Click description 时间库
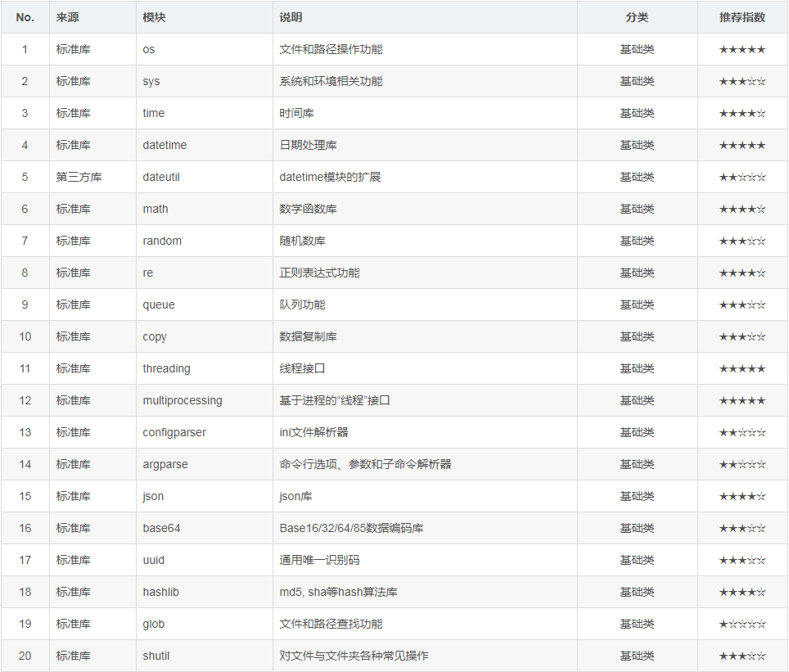This screenshot has width=789, height=672. point(296,113)
